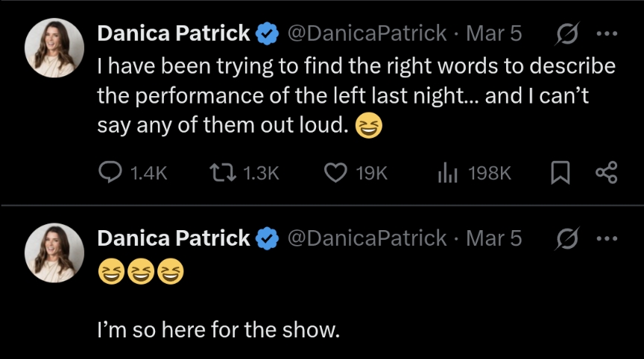Click the reply icon on first tweet
Viewport: 644px width, 359px height.
(x=111, y=173)
